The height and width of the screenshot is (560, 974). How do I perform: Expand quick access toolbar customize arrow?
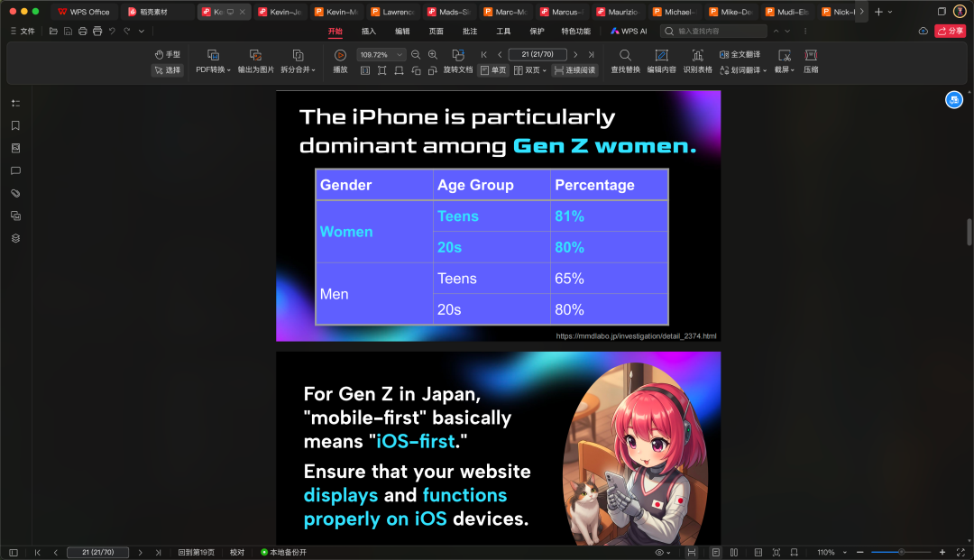[x=142, y=31]
